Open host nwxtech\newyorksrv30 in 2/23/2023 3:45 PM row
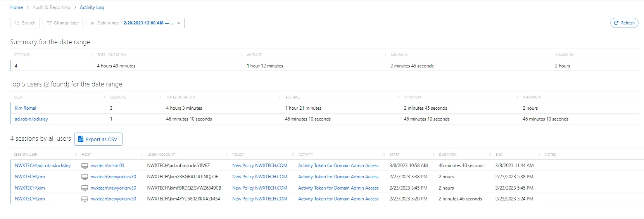 tap(113, 188)
